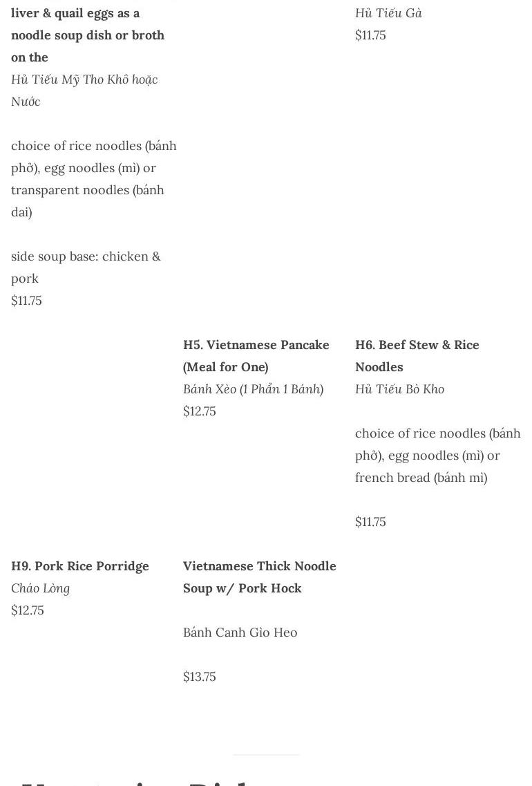Click the side soup base: chicken & pork text

[86, 268]
